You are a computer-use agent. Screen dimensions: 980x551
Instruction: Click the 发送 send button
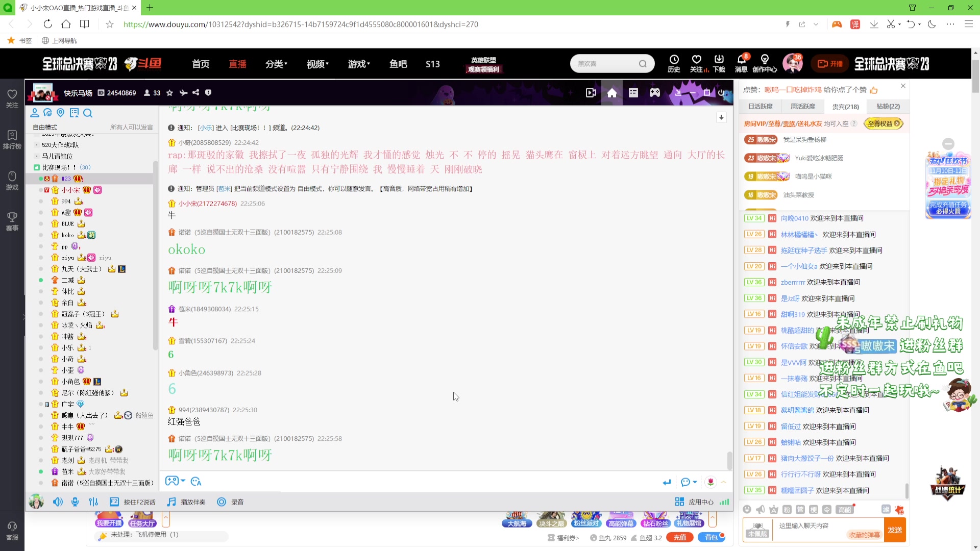(895, 530)
